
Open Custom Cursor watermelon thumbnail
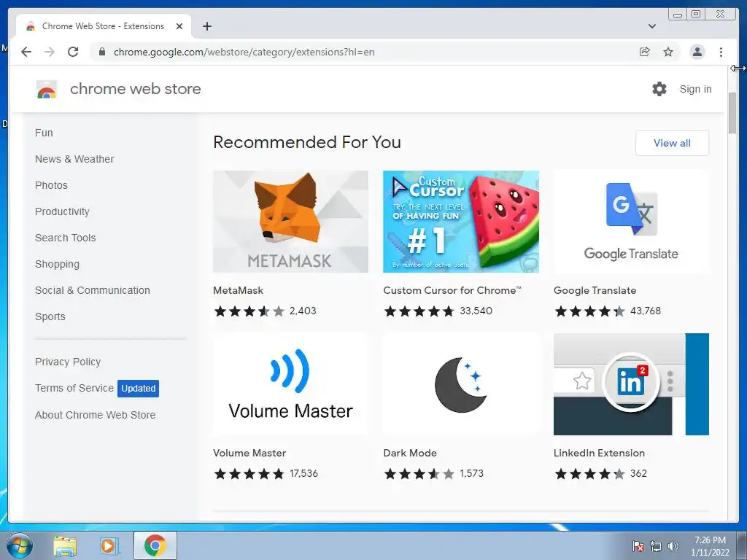[x=461, y=222]
